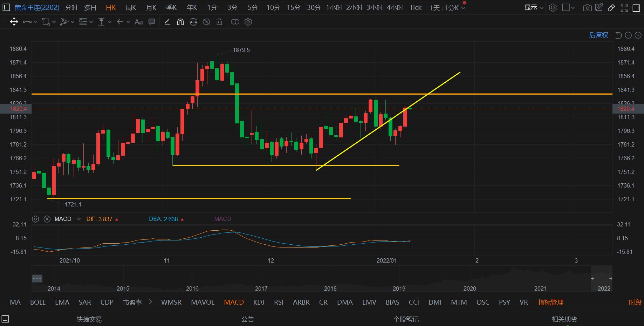Open MACD indicator settings gear

click(35, 219)
